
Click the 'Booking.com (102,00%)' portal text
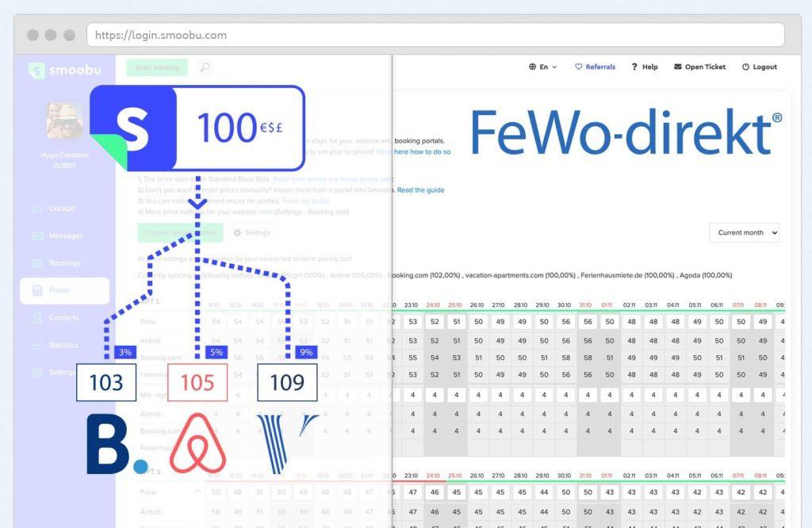pyautogui.click(x=424, y=275)
